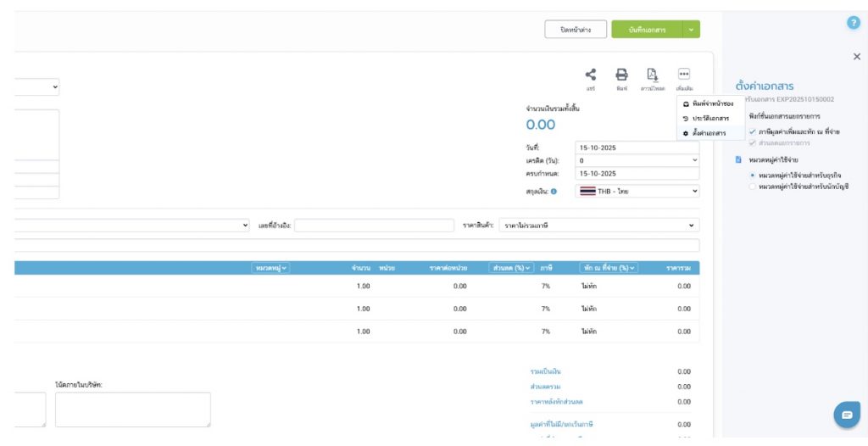Open the THB currency dropdown
The width and height of the screenshot is (868, 446).
(x=637, y=192)
